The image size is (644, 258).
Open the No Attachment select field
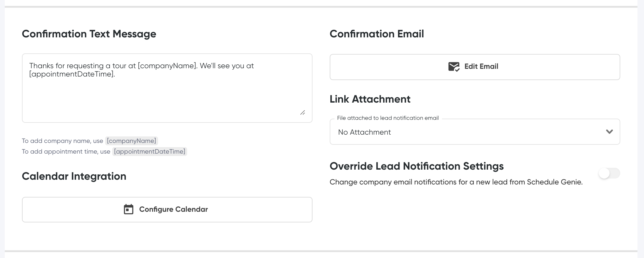(x=469, y=132)
